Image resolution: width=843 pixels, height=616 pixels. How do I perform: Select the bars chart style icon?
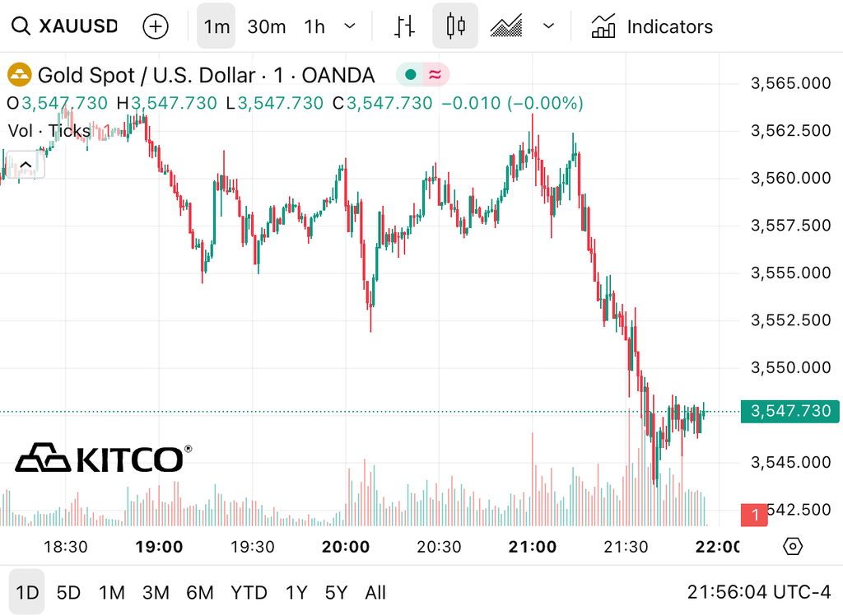coord(404,26)
